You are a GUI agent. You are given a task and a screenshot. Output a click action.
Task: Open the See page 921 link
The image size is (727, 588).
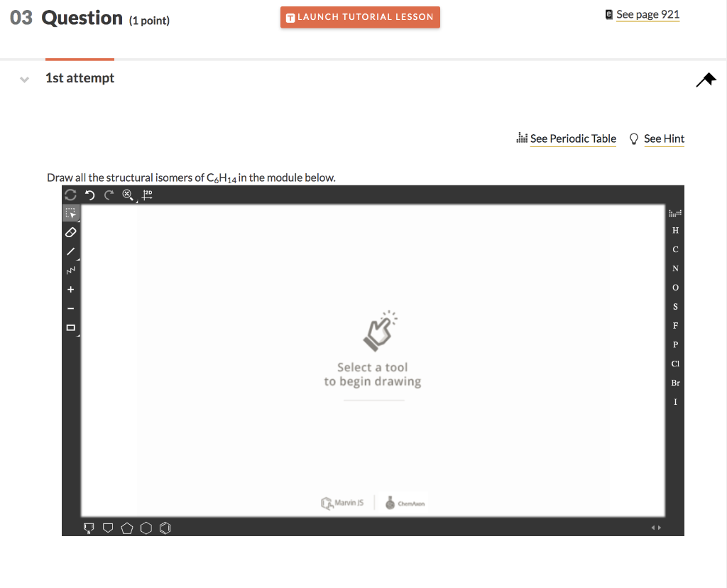click(647, 14)
